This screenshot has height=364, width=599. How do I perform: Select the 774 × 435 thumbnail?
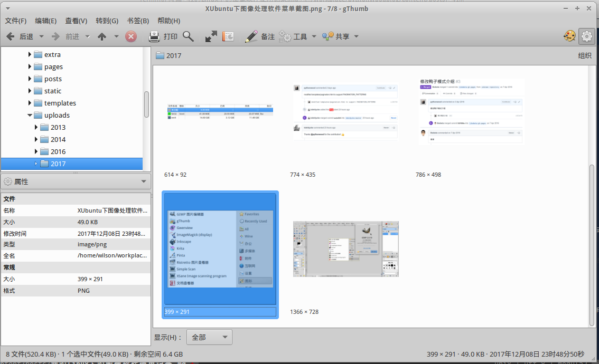tap(345, 112)
